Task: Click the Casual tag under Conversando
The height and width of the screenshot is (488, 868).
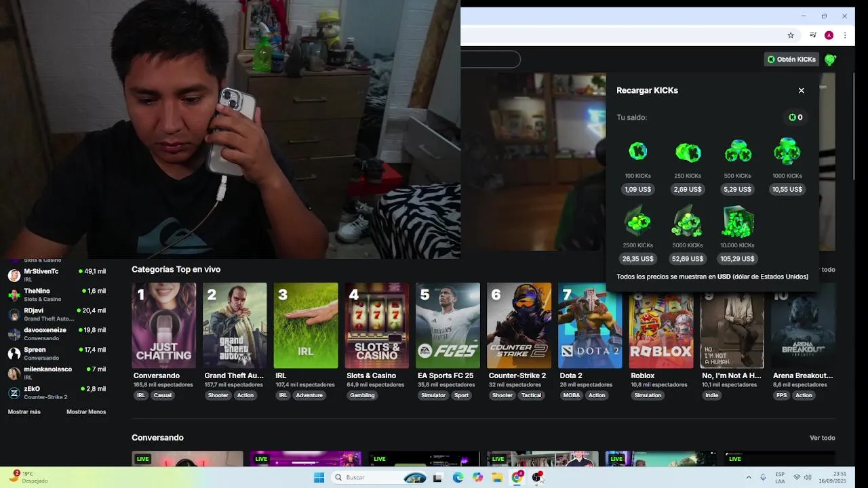Action: coord(163,395)
